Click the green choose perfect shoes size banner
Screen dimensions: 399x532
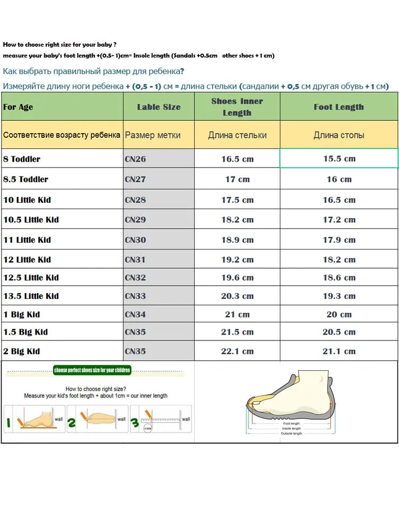point(92,370)
